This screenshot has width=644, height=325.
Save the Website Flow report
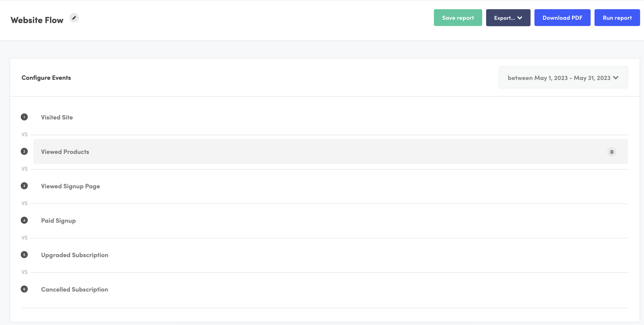pos(458,17)
